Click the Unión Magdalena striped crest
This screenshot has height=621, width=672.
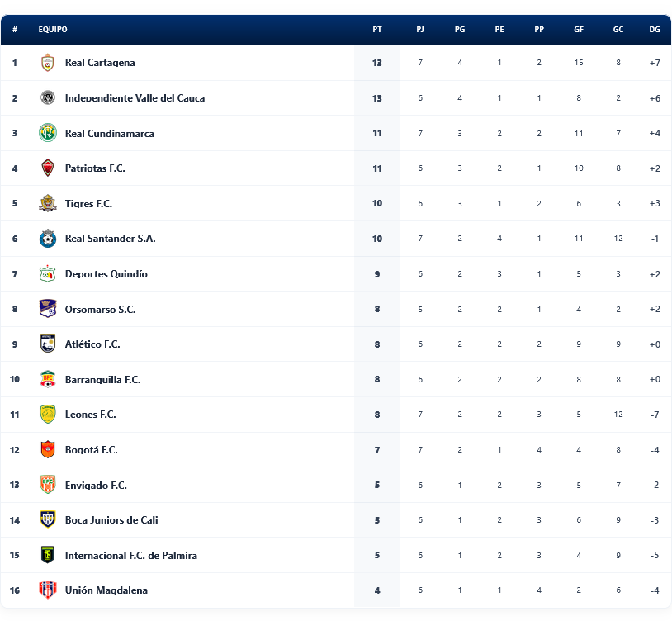coord(48,590)
